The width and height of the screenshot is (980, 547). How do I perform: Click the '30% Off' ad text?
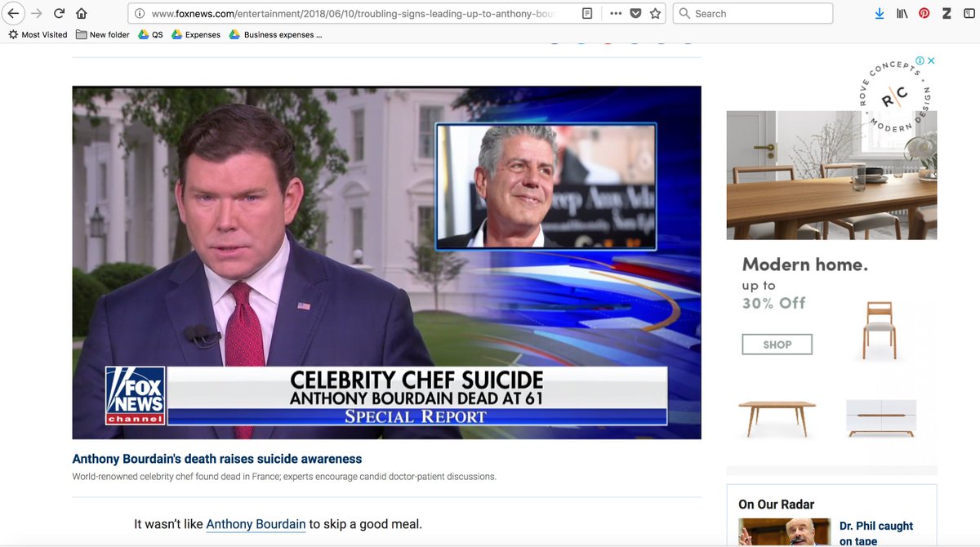tap(774, 303)
